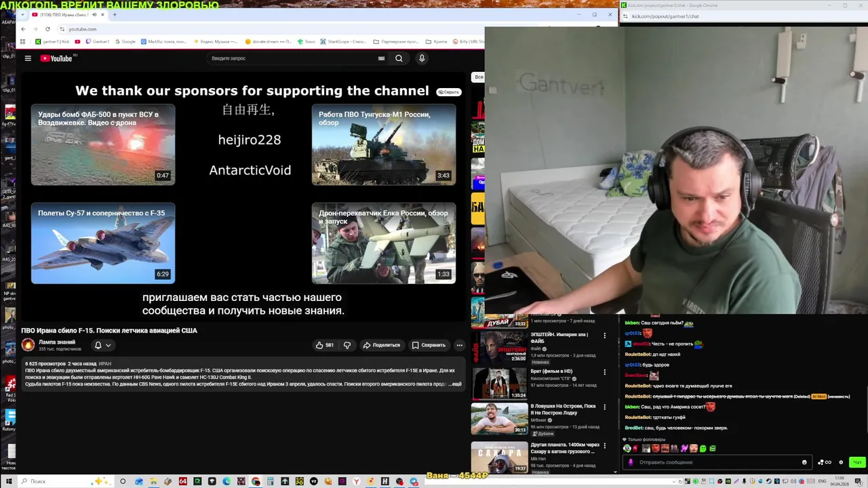
Task: Open the YouTube hamburger guide menu
Action: [28, 58]
